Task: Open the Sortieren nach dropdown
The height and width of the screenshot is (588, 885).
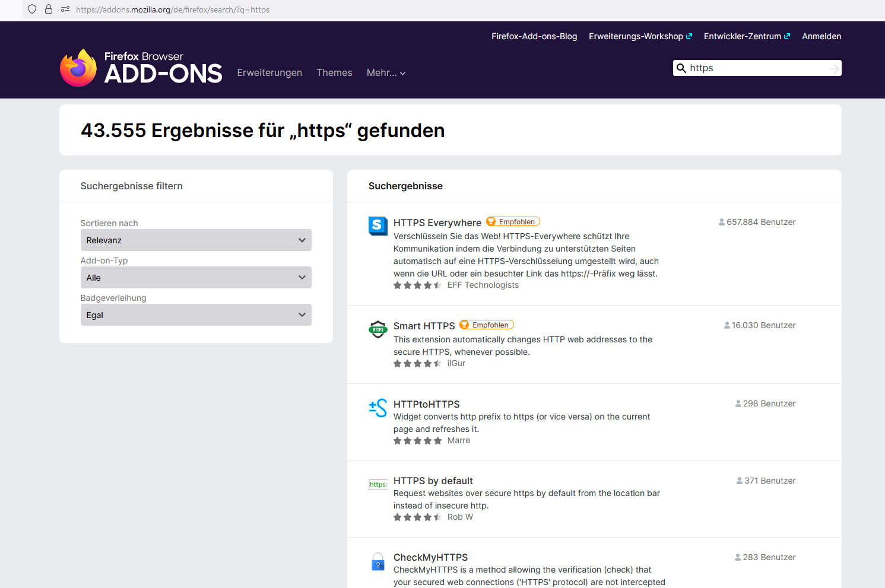Action: coord(196,240)
